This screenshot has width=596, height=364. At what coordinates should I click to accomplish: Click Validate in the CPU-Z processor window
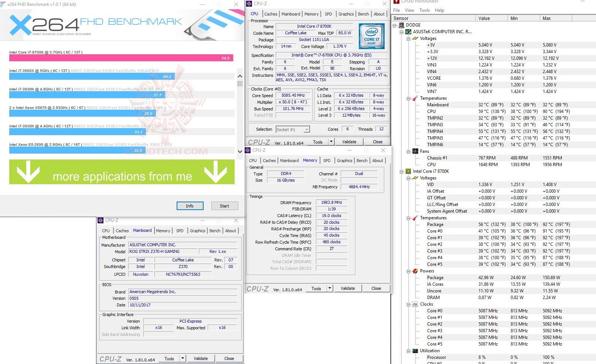[349, 142]
